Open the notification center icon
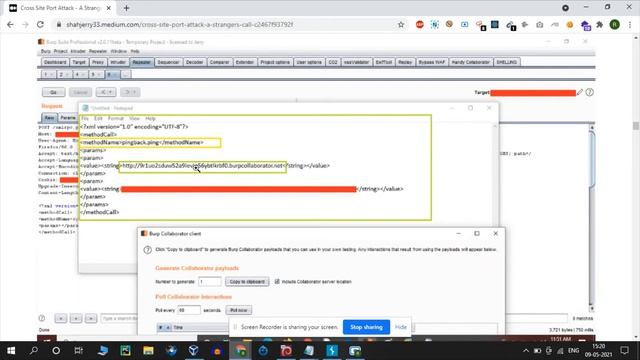The image size is (640, 360). [624, 351]
